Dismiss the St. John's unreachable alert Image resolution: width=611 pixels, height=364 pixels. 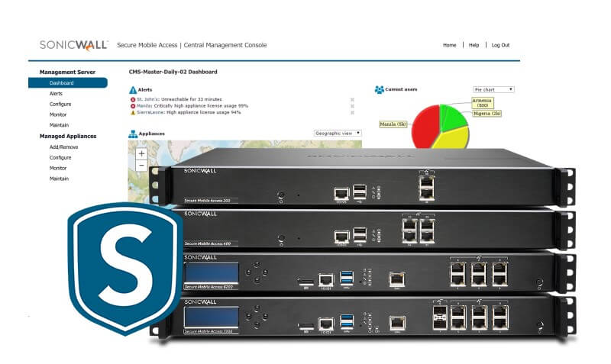click(352, 100)
